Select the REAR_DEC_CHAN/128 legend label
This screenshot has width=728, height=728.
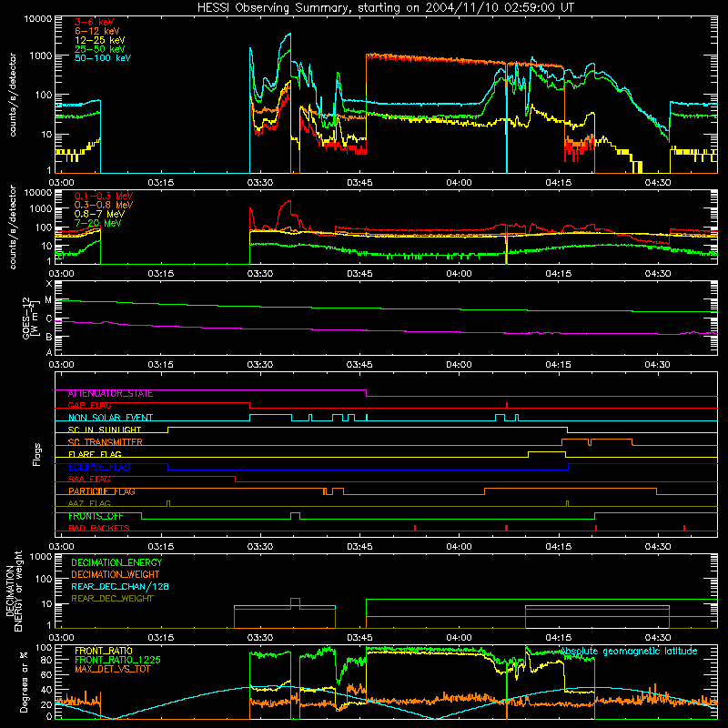120,586
